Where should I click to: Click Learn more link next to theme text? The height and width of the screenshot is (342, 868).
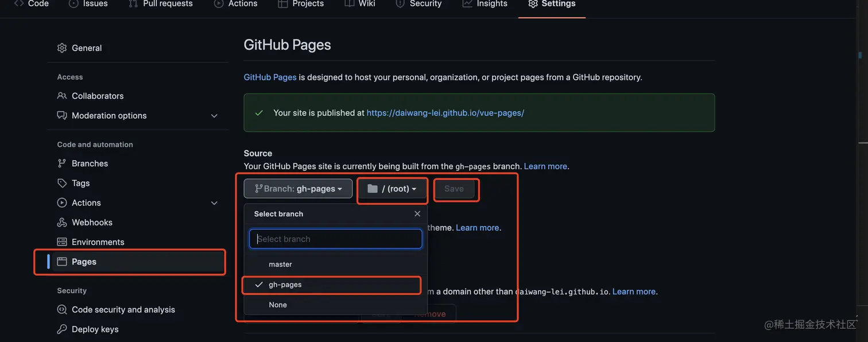click(x=478, y=228)
